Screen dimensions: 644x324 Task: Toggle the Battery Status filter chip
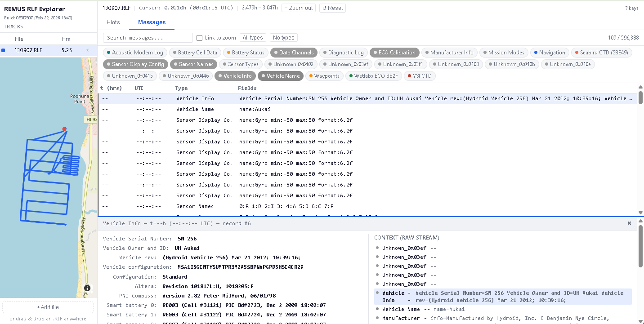(x=245, y=53)
